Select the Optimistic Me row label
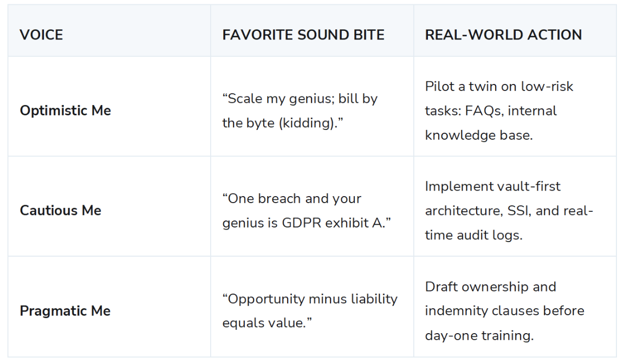The width and height of the screenshot is (624, 364). point(65,110)
